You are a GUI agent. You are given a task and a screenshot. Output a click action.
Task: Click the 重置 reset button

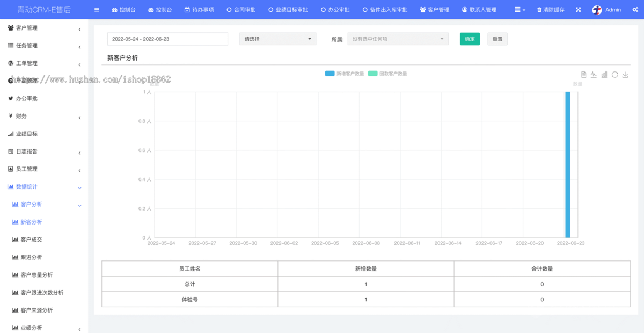click(x=497, y=39)
